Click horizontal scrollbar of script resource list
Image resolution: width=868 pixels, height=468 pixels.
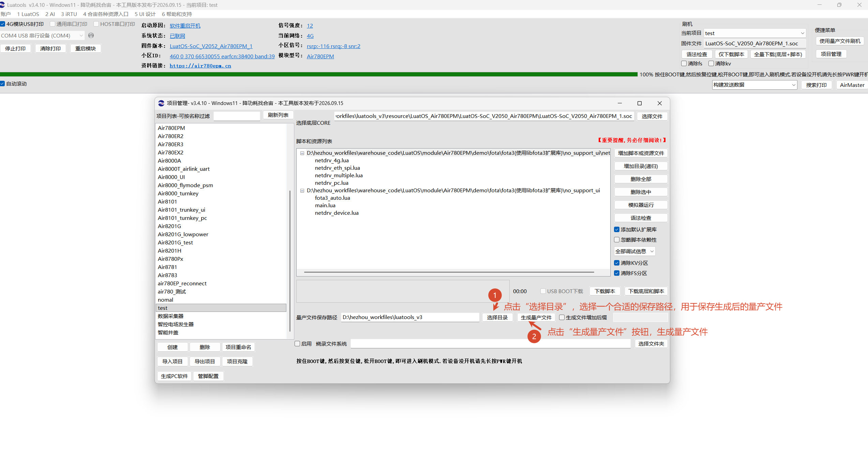pyautogui.click(x=449, y=272)
